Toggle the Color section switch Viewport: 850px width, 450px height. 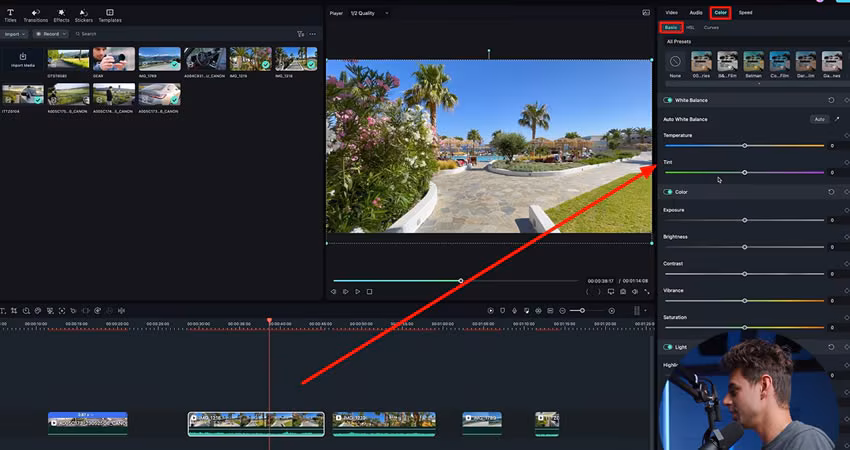click(x=667, y=192)
